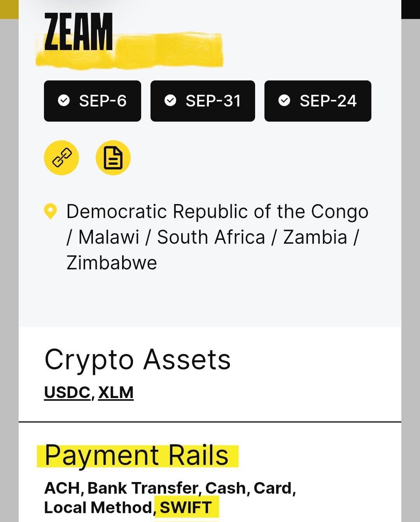
Task: Click the highlighted Payment Rails heading
Action: pyautogui.click(x=136, y=455)
